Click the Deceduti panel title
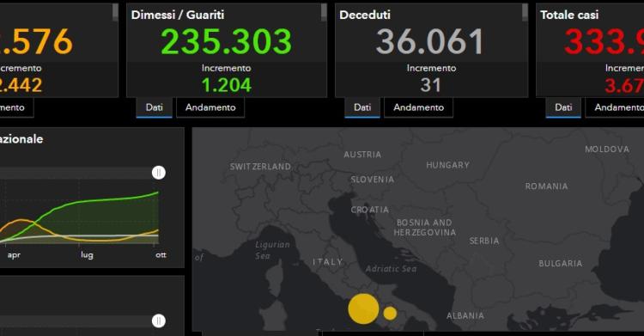This screenshot has width=644, height=336. pyautogui.click(x=365, y=15)
